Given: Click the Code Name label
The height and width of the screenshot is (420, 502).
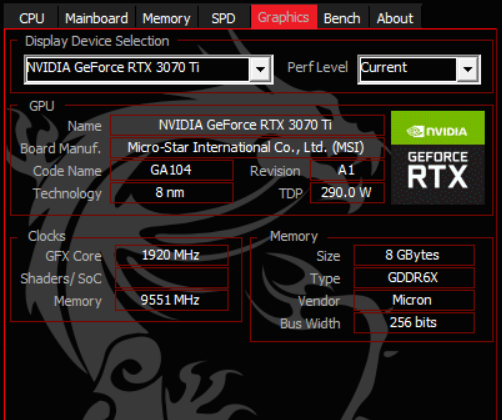Looking at the screenshot, I should click(67, 171).
